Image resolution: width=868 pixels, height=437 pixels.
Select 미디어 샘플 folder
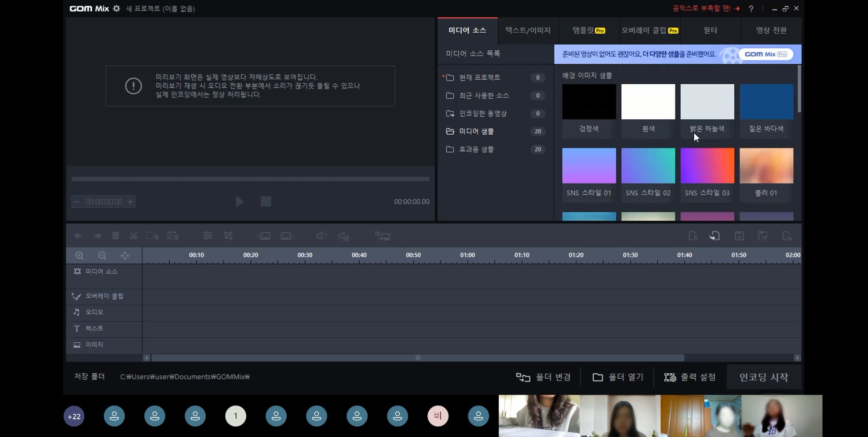(x=495, y=131)
